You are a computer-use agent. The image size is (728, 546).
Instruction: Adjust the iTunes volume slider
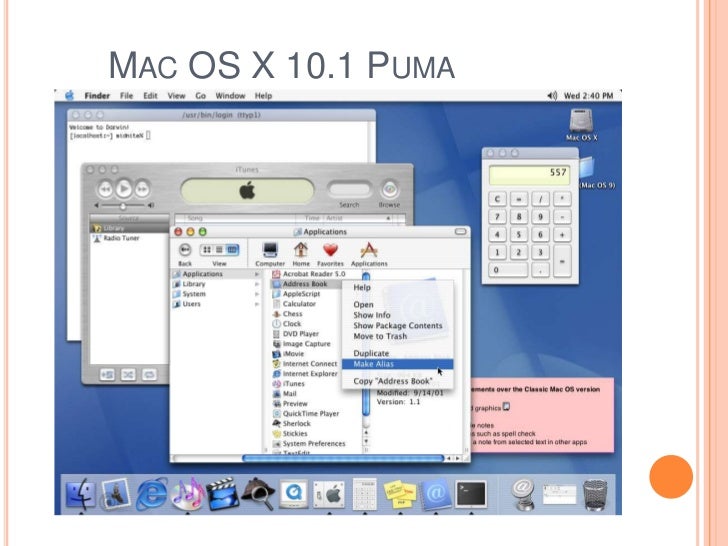click(x=124, y=205)
